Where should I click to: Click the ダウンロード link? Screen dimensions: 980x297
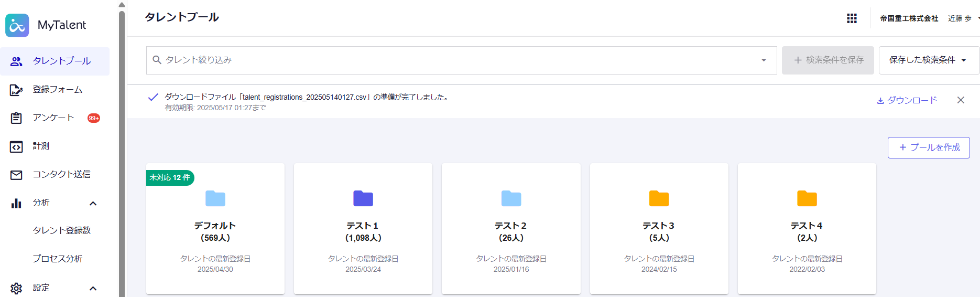pos(907,100)
